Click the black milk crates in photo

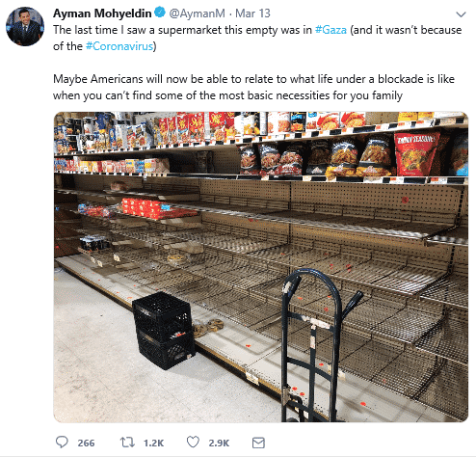[164, 331]
